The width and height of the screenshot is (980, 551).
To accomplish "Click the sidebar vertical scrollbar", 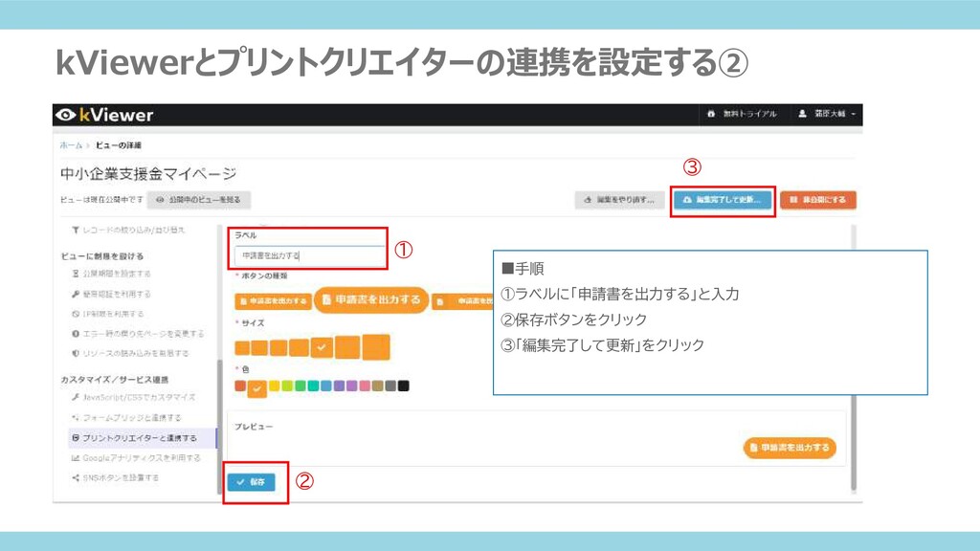I will point(219,425).
